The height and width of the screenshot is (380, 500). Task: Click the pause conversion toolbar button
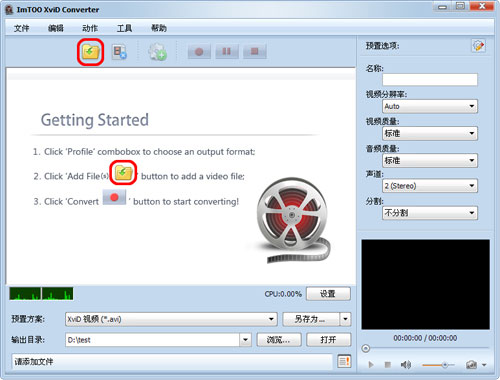coord(227,52)
